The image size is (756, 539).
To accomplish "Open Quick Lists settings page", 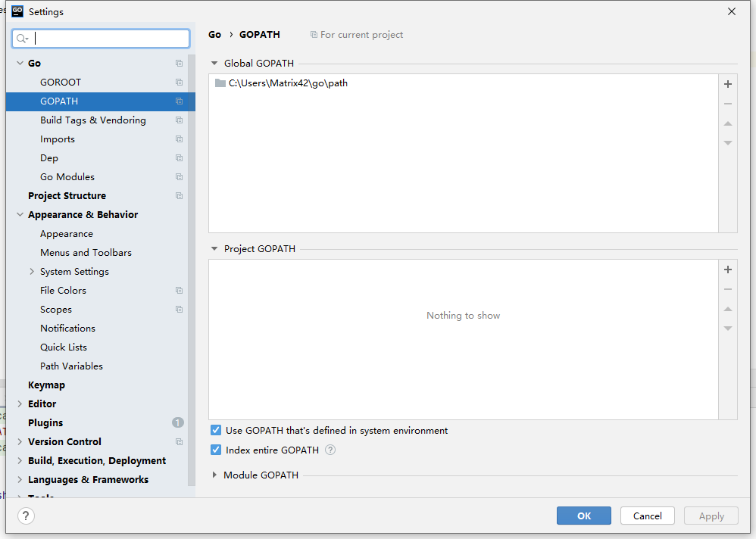I will pos(64,347).
